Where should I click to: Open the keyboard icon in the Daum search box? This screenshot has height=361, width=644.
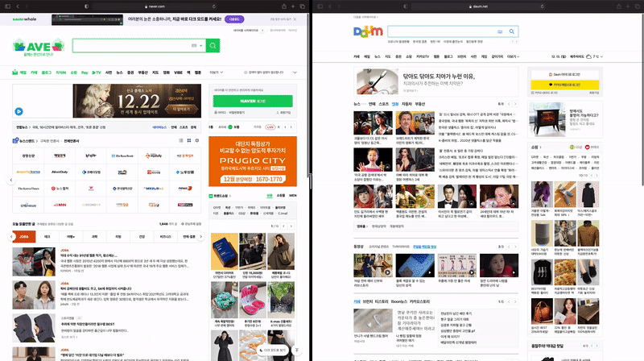pyautogui.click(x=500, y=31)
